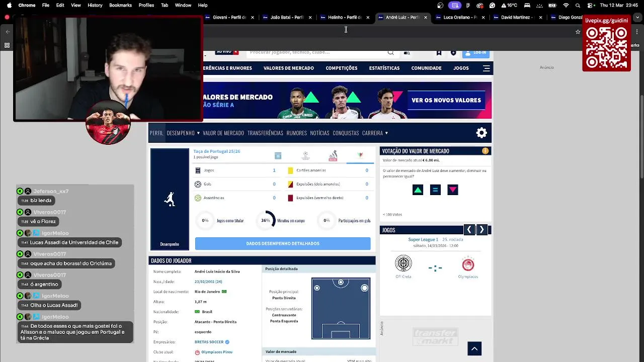Screen dimensions: 644x362
Task: Open the History menu in the menu bar
Action: pyautogui.click(x=95, y=5)
